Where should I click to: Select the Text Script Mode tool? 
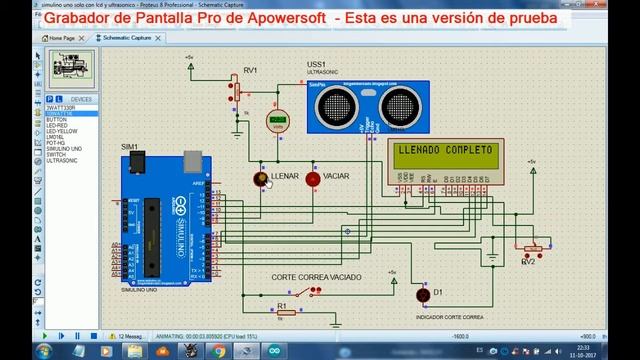(x=38, y=93)
